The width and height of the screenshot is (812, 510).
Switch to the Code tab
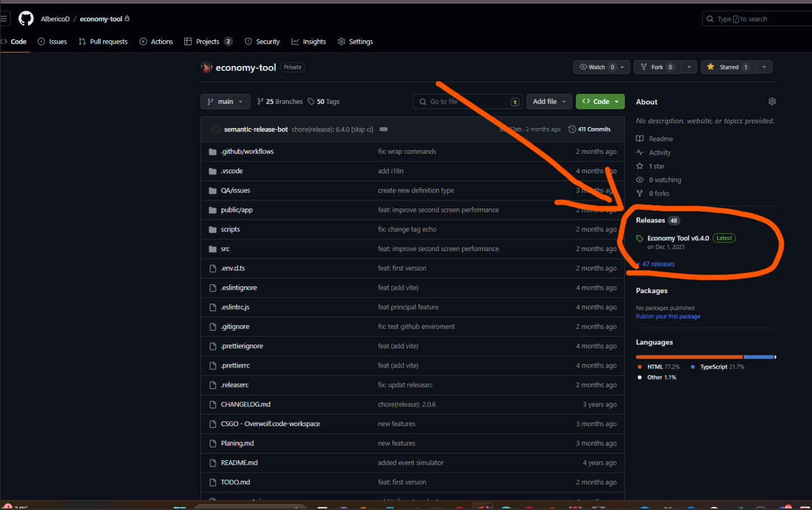click(13, 41)
